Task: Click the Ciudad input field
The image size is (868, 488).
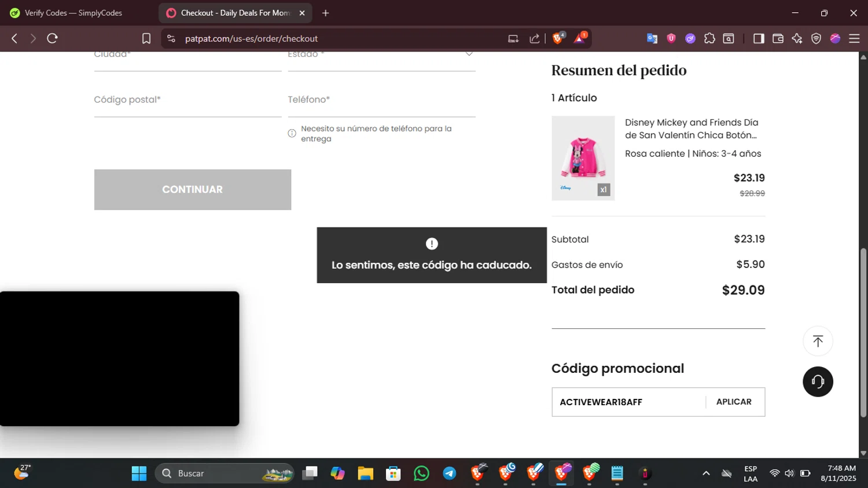Action: [188, 60]
